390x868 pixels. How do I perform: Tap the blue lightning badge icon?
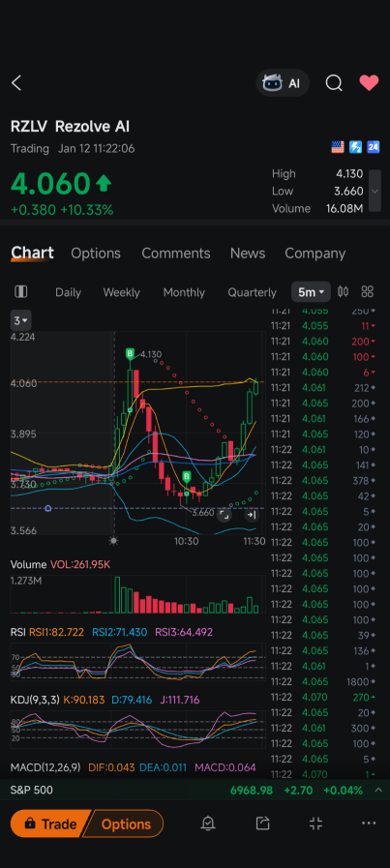coord(355,147)
